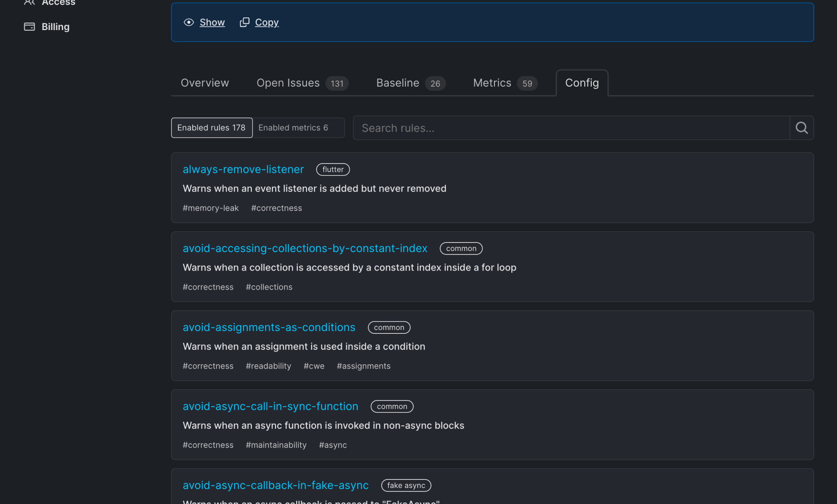Click the flutter badge on always-remove-listener
Viewport: 837px width, 504px height.
coord(333,170)
